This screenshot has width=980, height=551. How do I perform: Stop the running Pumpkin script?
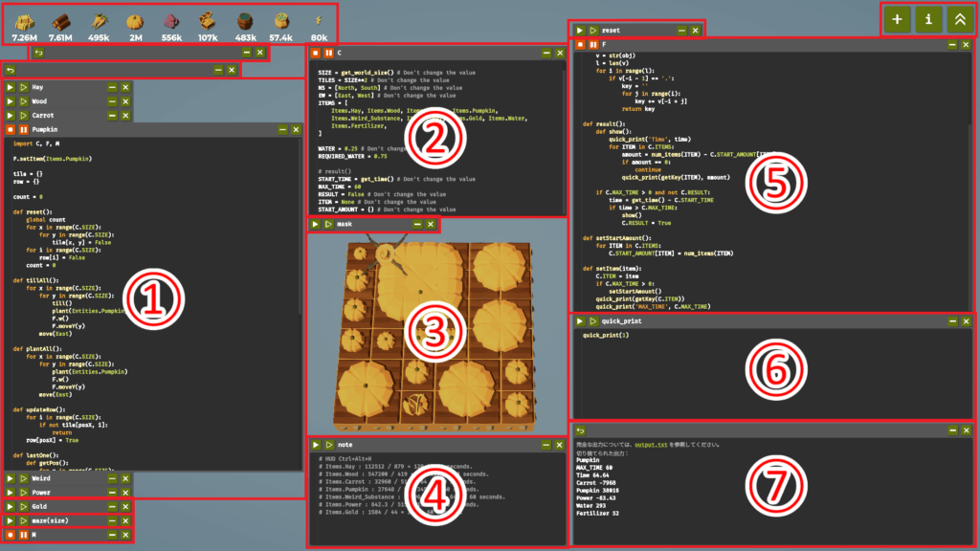(11, 127)
